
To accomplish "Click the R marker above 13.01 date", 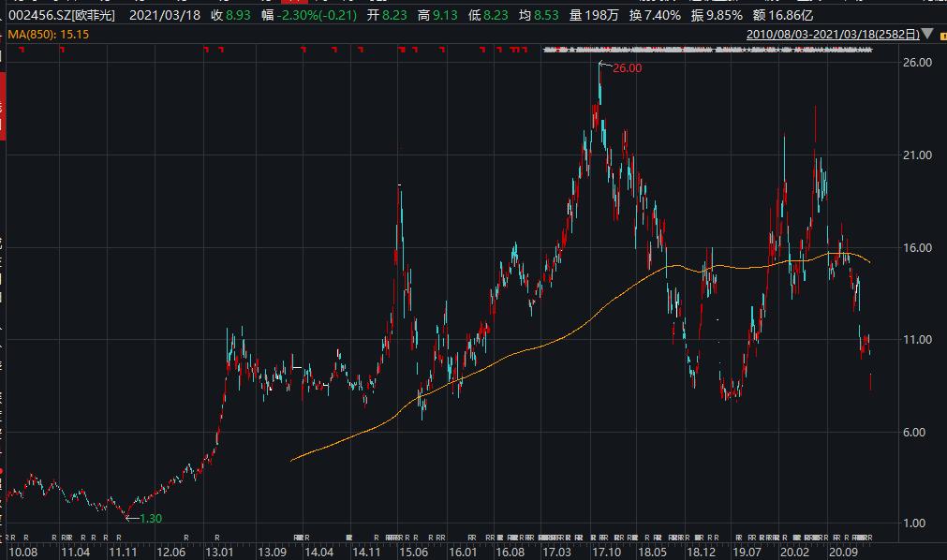I will click(x=217, y=538).
